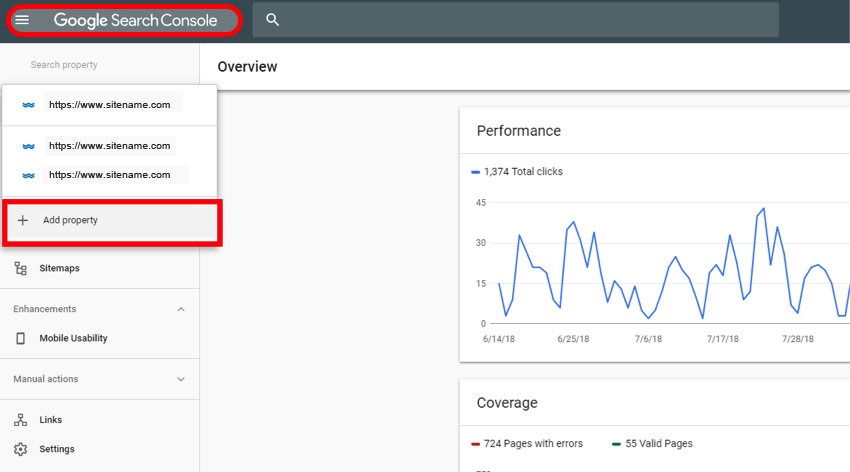This screenshot has width=850, height=472.
Task: Click the Enhancements section heading
Action: pyautogui.click(x=45, y=309)
